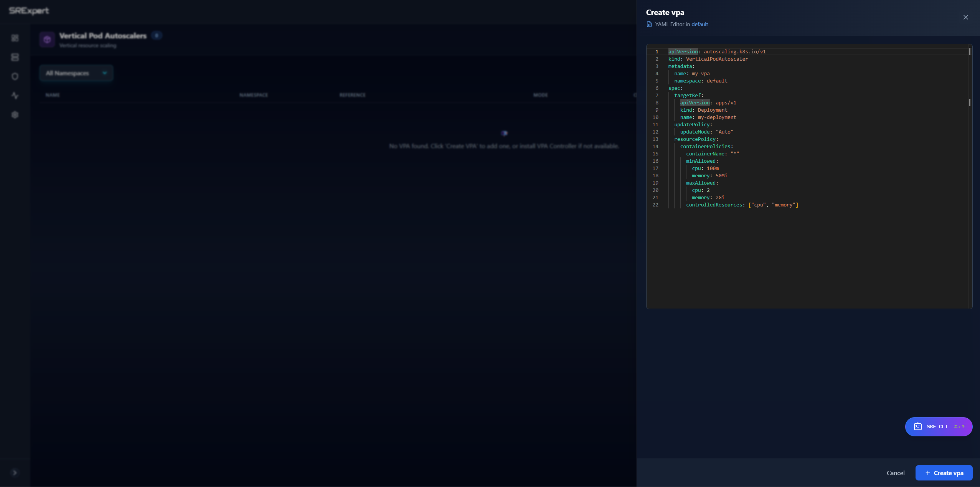Click the YAML editor's vertical scrollbar
The width and height of the screenshot is (980, 487).
pyautogui.click(x=969, y=103)
